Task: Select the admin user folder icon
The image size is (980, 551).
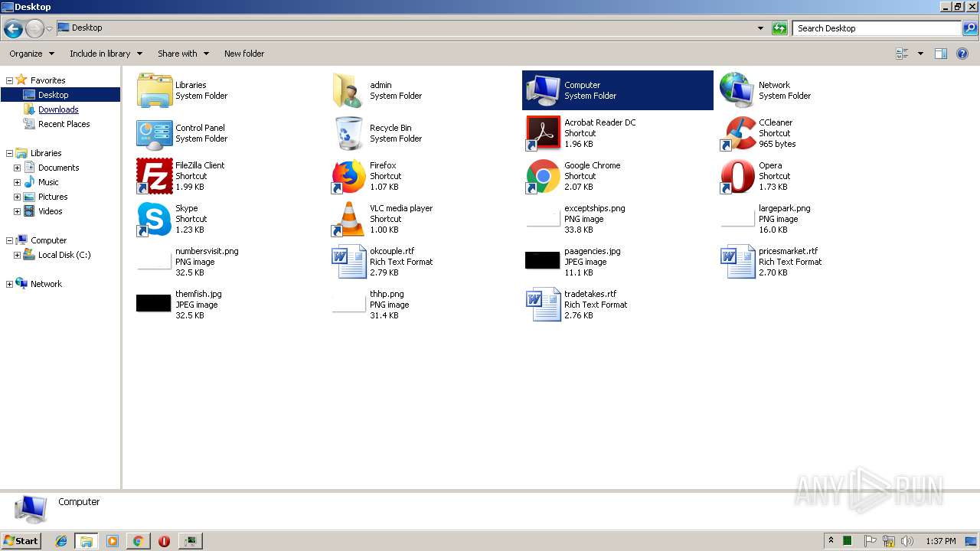Action: [x=348, y=90]
